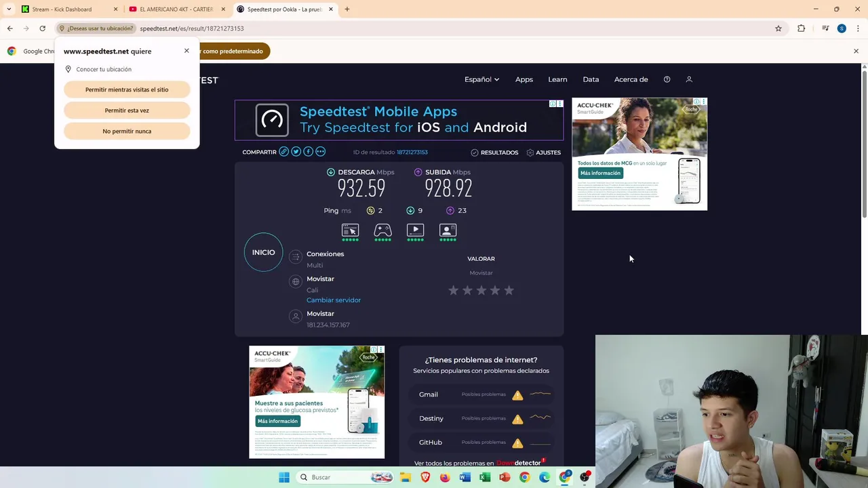
Task: Click Más información on lower Accu-Chek ad
Action: (277, 421)
